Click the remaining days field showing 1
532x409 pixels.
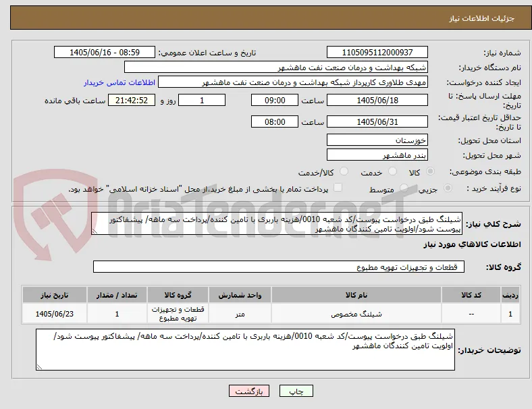pyautogui.click(x=202, y=100)
